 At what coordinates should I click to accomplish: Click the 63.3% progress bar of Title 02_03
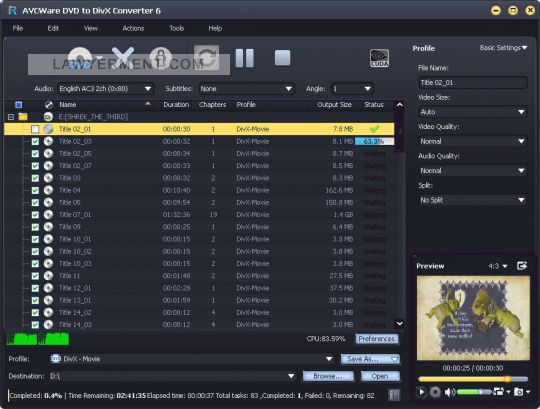pyautogui.click(x=374, y=141)
